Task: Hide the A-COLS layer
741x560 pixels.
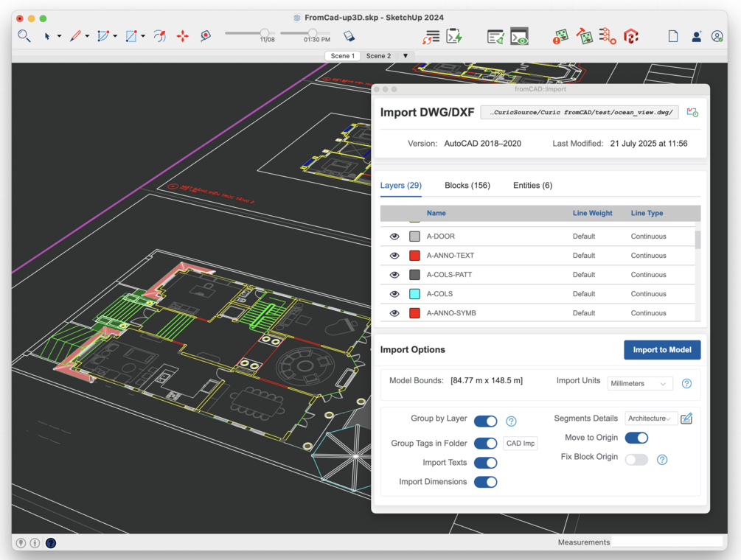Action: 394,294
